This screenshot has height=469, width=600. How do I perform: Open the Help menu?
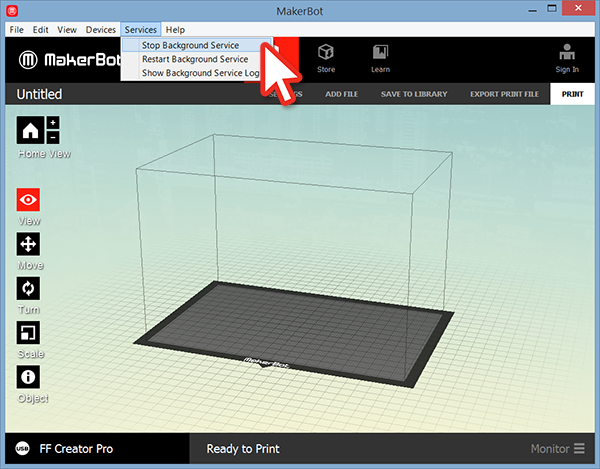click(175, 30)
